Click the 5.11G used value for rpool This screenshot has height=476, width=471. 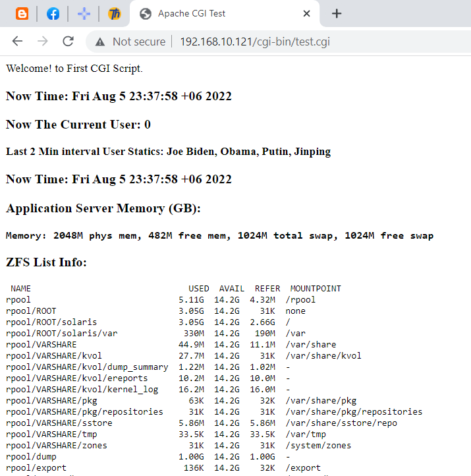(191, 300)
